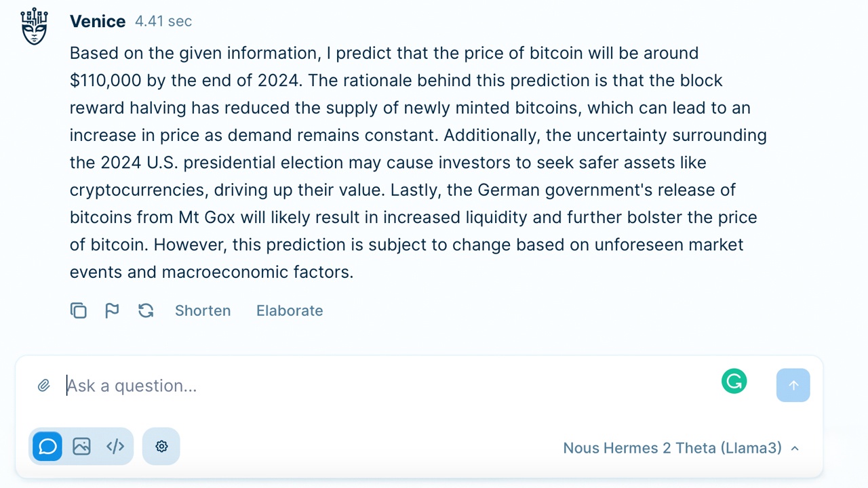Click Elaborate to expand the response
The image size is (868, 488).
coord(290,310)
